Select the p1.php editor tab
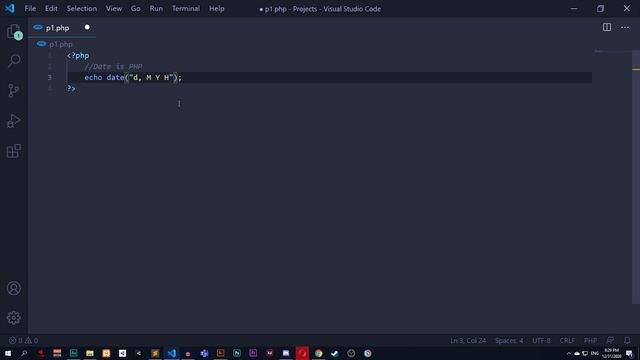This screenshot has width=640, height=360. 62,28
